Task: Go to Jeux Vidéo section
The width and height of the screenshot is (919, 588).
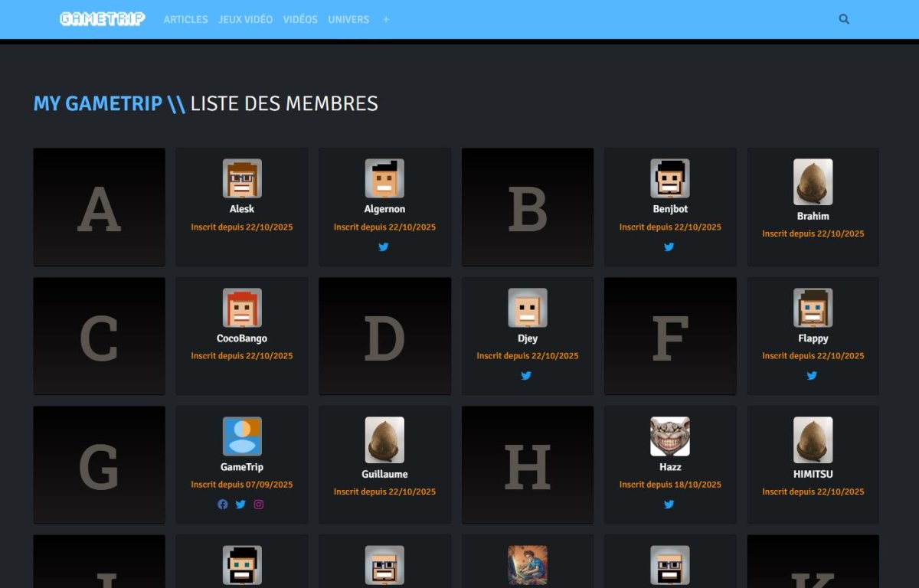Action: (245, 19)
